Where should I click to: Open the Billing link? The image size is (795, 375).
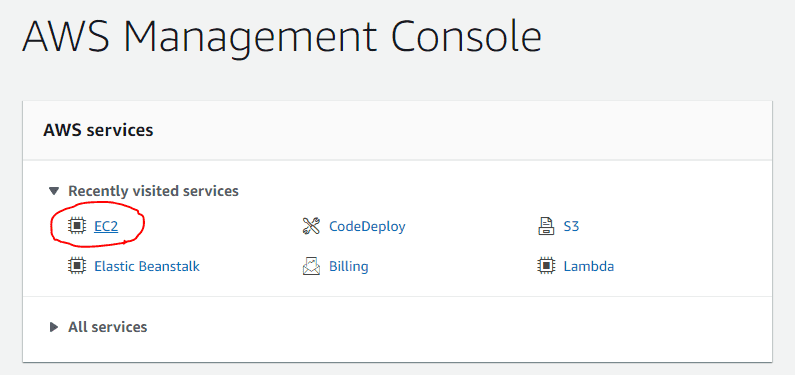click(349, 266)
